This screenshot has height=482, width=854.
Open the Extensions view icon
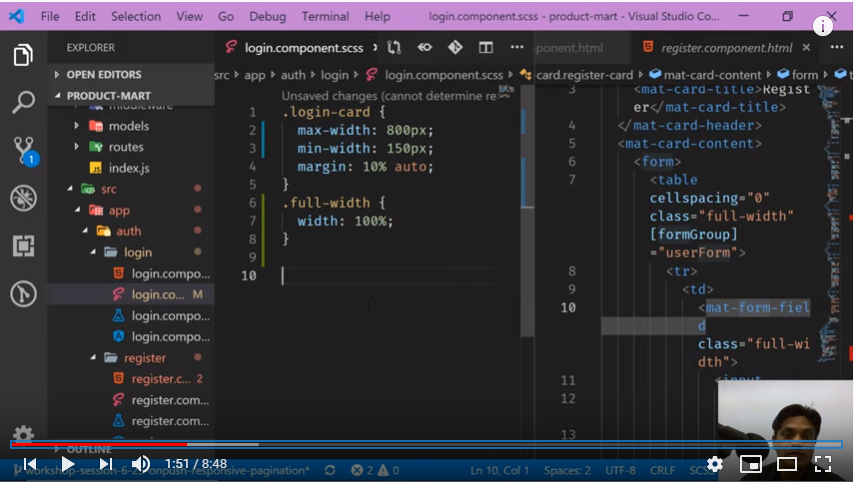tap(23, 246)
